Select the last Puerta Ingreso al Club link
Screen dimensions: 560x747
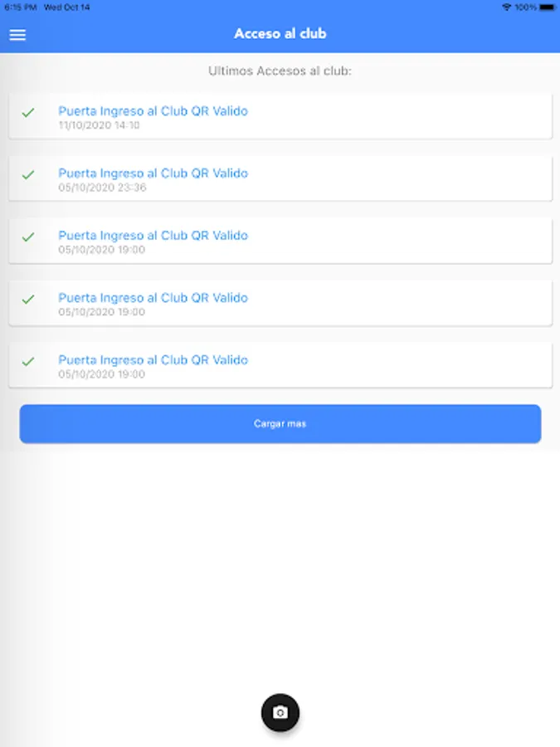tap(153, 360)
